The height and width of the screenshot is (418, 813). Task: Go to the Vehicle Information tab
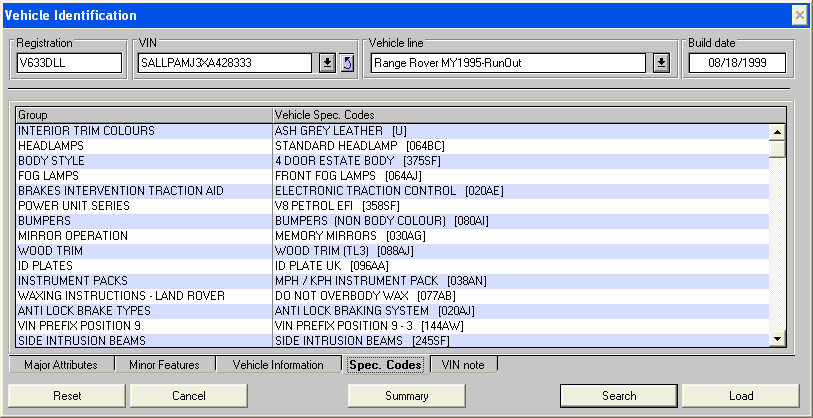click(x=278, y=365)
